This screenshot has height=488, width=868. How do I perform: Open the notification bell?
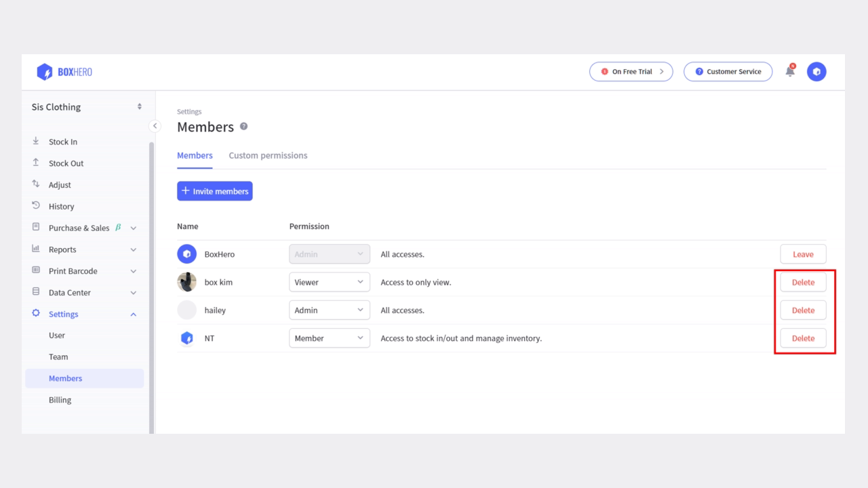tap(789, 70)
